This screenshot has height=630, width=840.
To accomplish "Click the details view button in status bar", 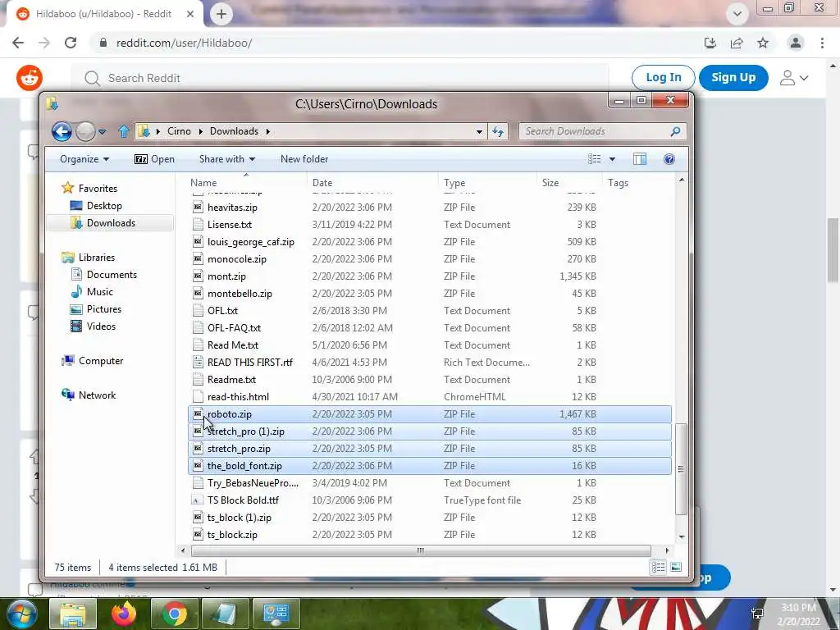I will click(659, 568).
